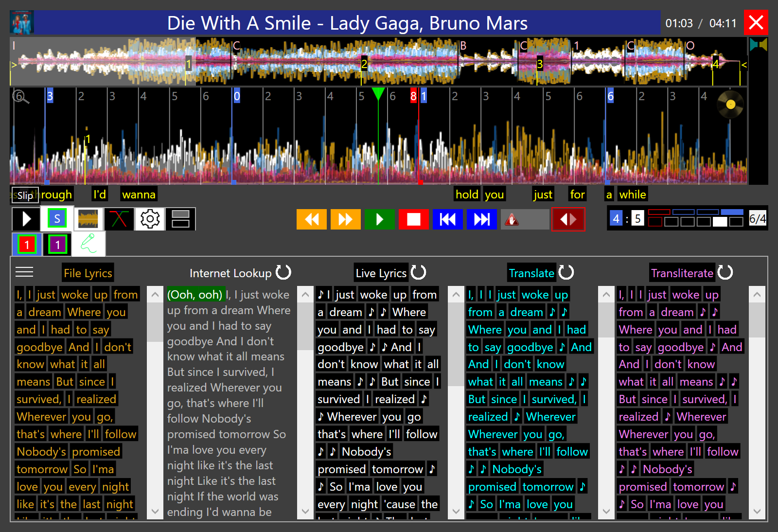Click the word 'while' in lyric strip
The image size is (778, 532).
coord(633,195)
